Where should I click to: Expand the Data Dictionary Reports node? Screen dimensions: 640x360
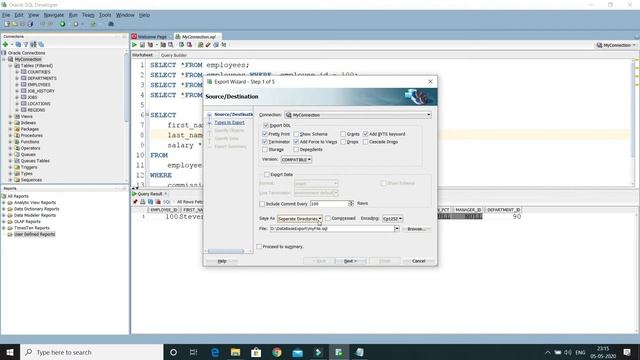tap(4, 209)
